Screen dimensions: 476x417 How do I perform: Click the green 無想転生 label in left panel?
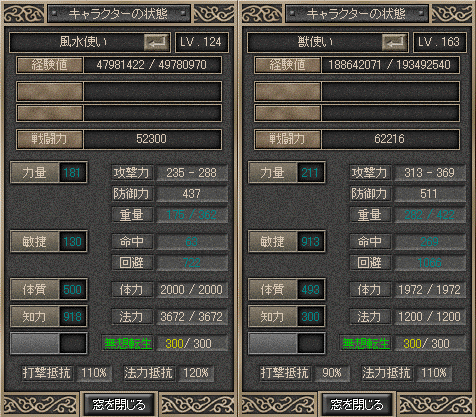pyautogui.click(x=128, y=343)
